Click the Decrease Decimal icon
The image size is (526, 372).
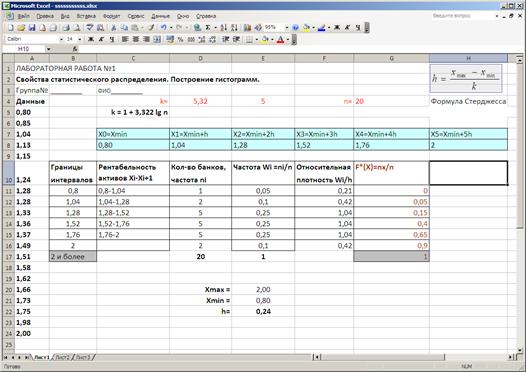coord(213,40)
